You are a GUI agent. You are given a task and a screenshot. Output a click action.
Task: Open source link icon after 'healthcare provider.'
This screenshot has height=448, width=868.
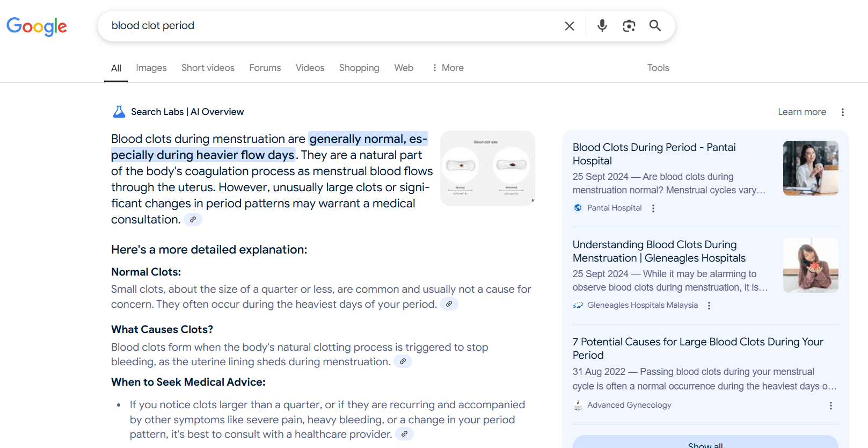point(404,434)
